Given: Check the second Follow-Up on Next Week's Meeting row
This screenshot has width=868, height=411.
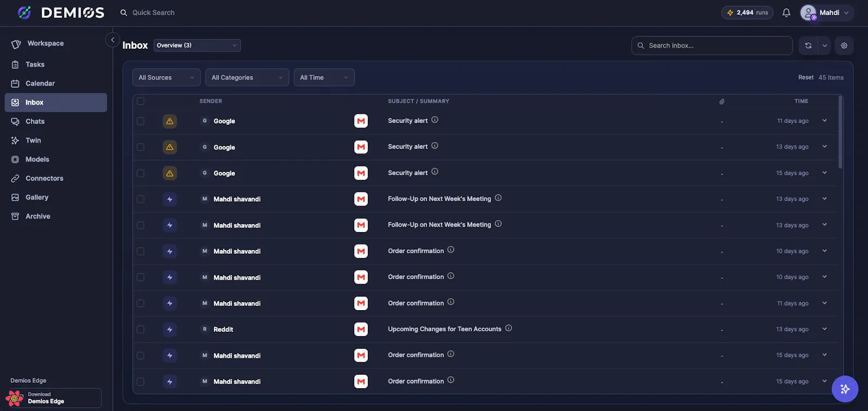Looking at the screenshot, I should coord(141,225).
